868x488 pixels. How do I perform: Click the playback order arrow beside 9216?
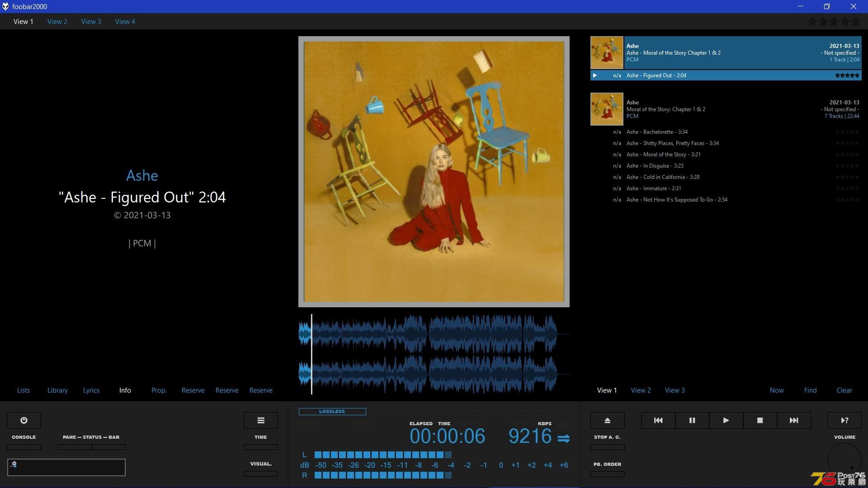[563, 438]
